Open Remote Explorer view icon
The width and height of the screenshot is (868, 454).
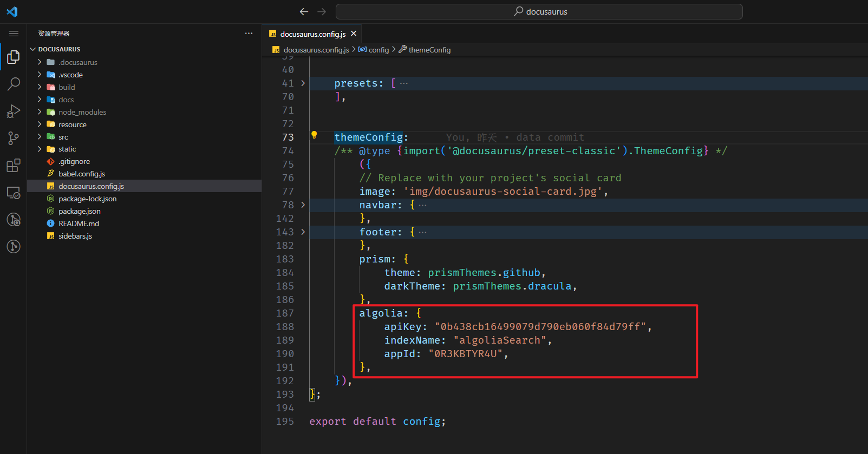point(14,192)
